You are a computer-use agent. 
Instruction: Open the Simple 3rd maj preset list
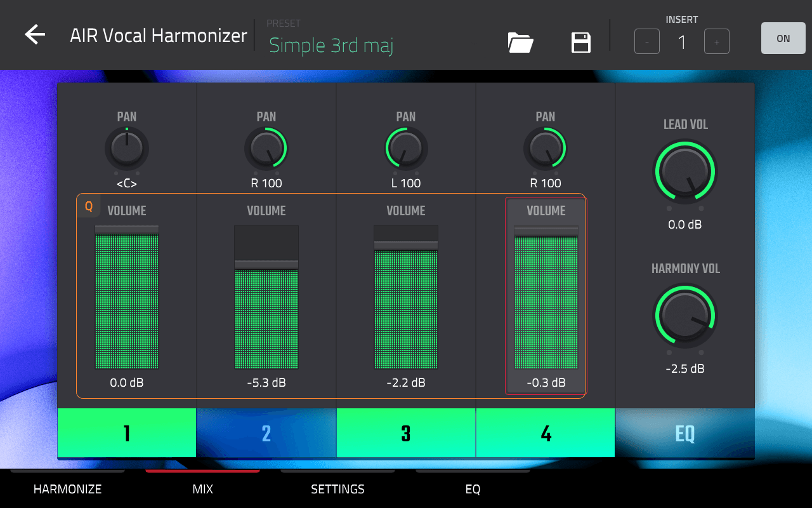[331, 45]
